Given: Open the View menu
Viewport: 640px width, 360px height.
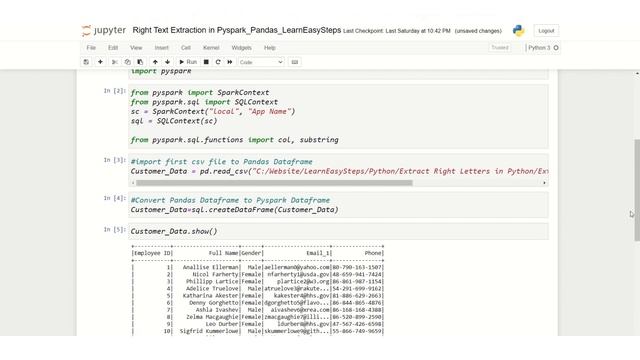Looking at the screenshot, I should pos(136,48).
